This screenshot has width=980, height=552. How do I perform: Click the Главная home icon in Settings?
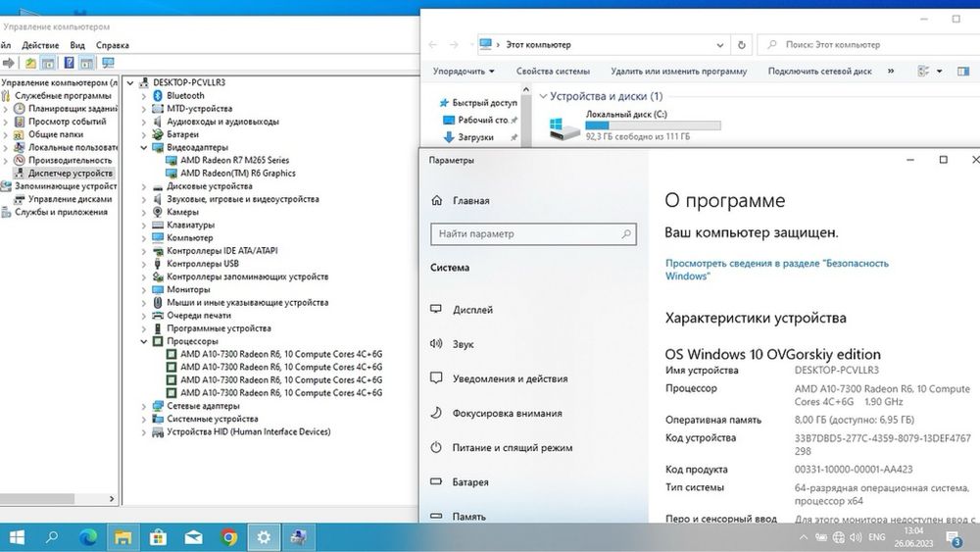coord(437,201)
